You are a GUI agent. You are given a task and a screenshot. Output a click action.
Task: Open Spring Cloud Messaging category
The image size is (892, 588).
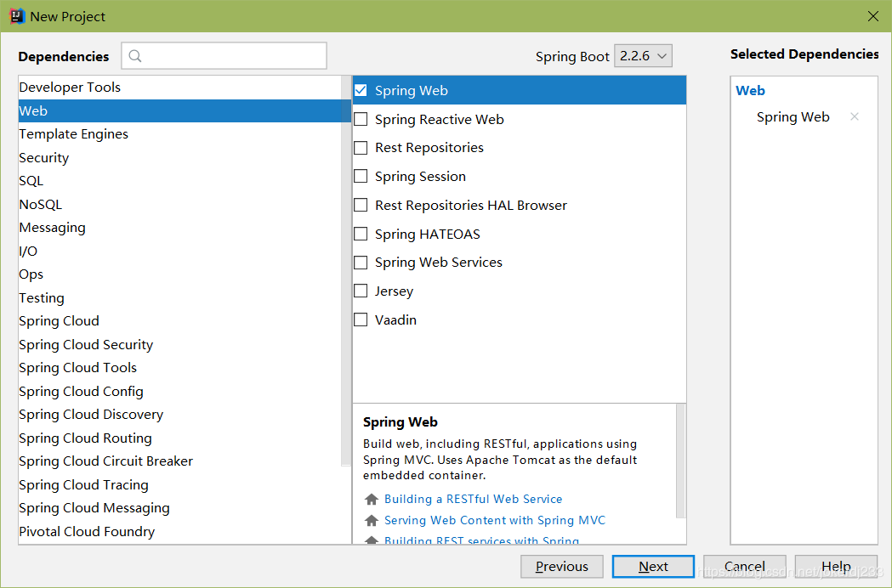pos(179,508)
